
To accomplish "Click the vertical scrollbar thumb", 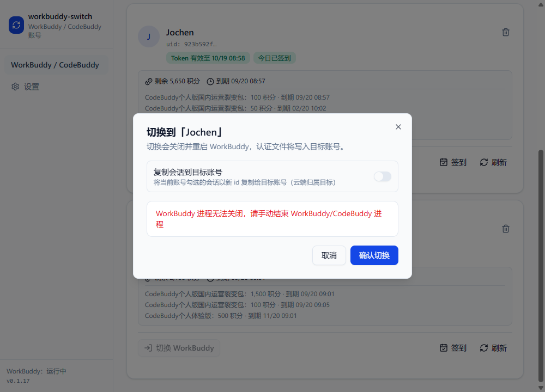I will tap(541, 266).
